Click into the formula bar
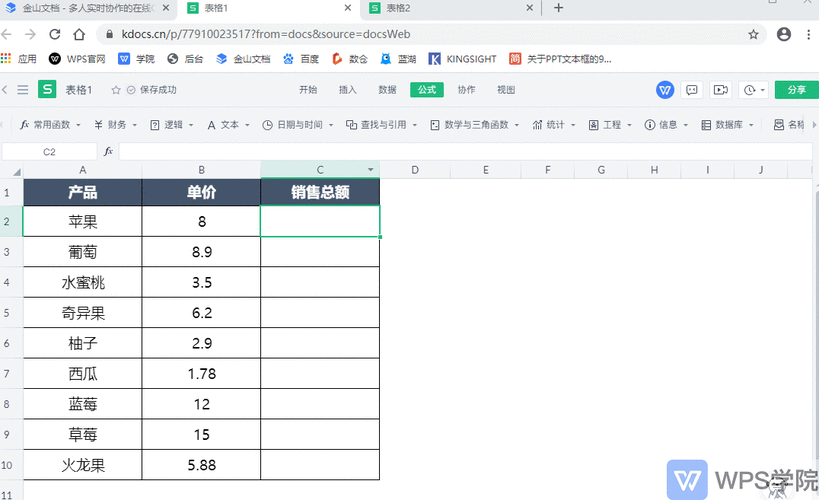Screen dimensions: 819x500 (465, 152)
